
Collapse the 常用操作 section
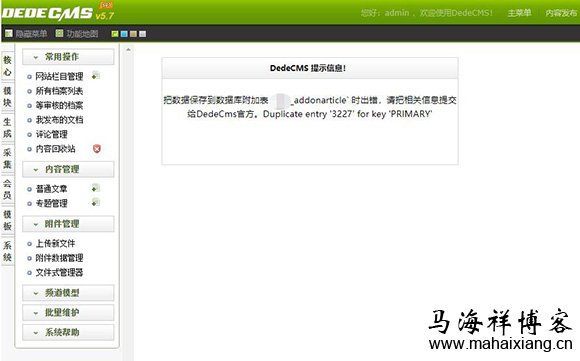tap(68, 57)
